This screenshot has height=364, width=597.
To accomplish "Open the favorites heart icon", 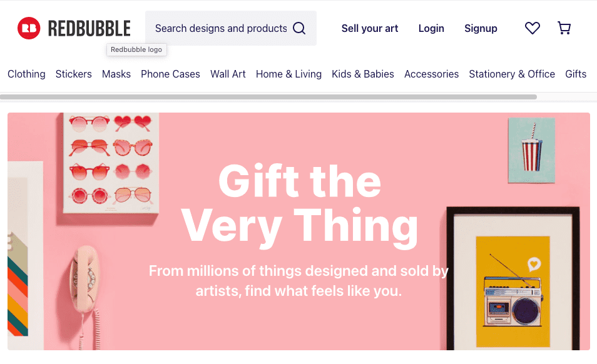I will pyautogui.click(x=532, y=28).
